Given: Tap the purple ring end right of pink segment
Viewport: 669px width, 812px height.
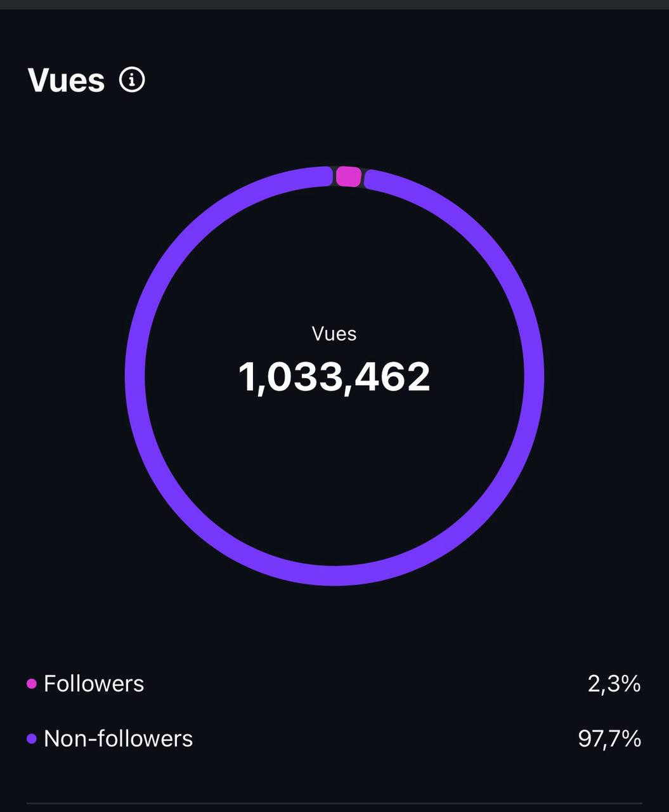Looking at the screenshot, I should click(x=372, y=180).
